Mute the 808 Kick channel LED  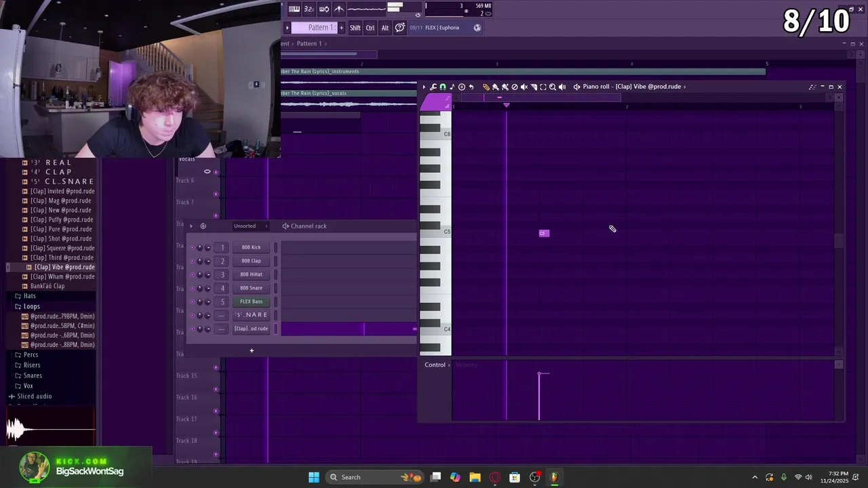192,247
